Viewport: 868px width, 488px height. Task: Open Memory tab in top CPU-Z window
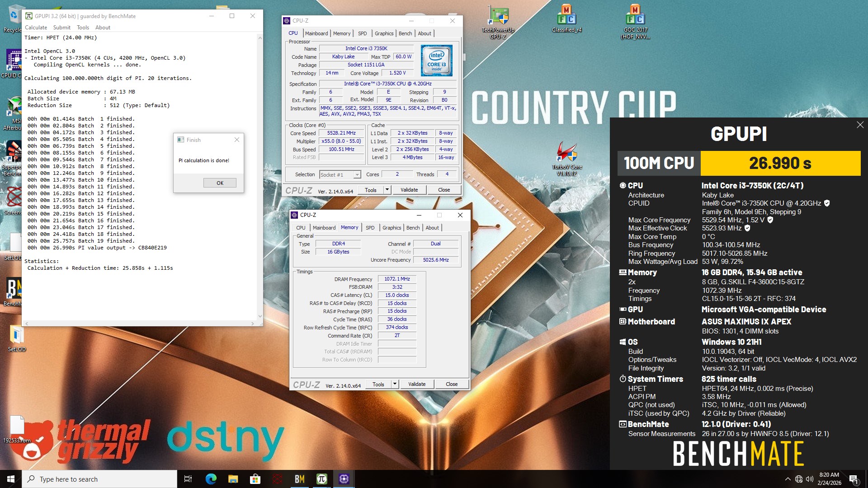(x=342, y=33)
